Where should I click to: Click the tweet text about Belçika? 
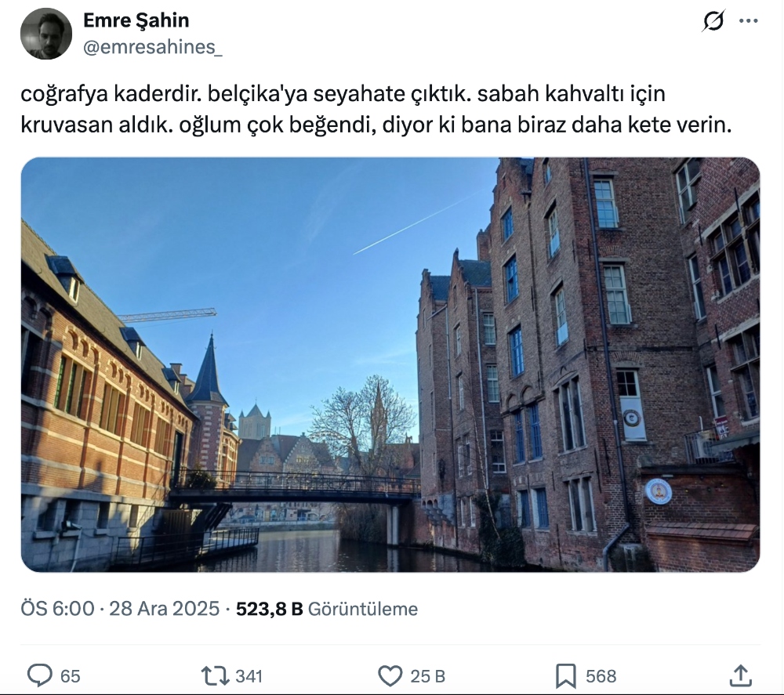pyautogui.click(x=376, y=110)
